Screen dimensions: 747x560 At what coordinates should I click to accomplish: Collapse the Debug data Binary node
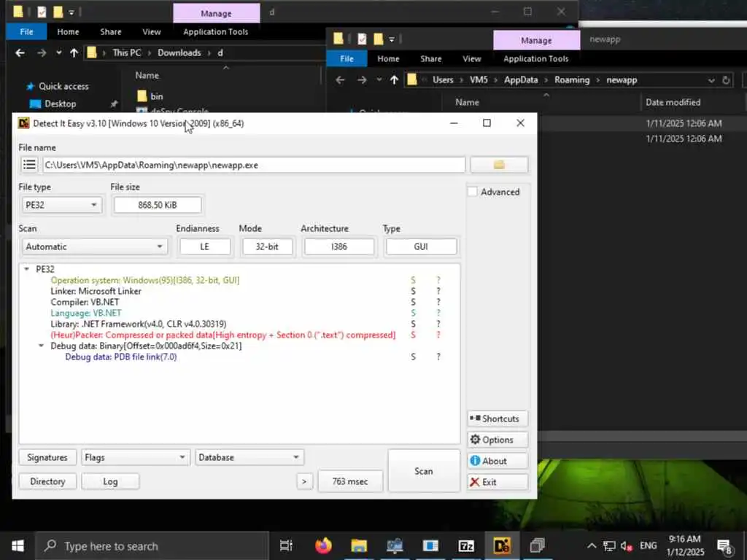point(42,346)
